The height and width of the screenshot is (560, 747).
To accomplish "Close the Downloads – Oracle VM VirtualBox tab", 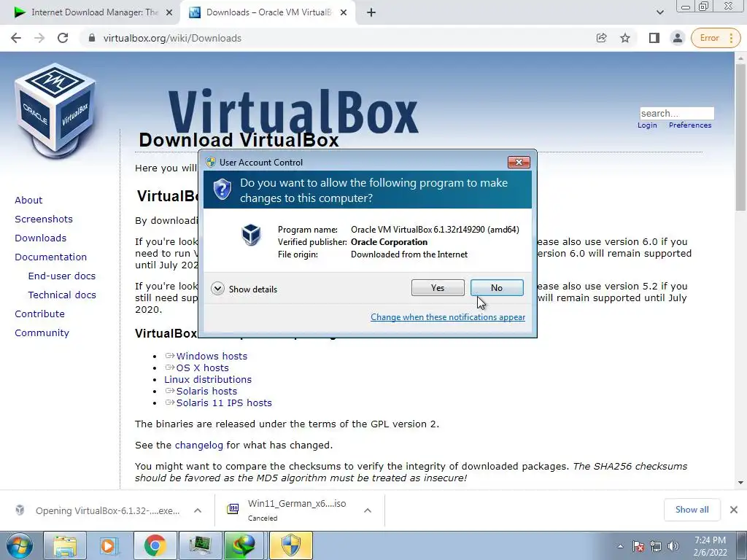I will (x=344, y=12).
